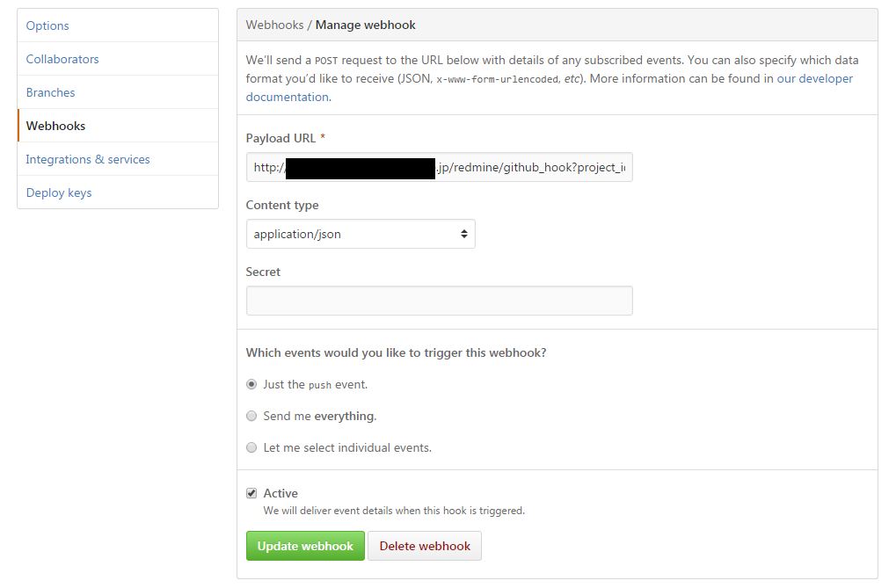
Task: Select Webhooks in the sidebar
Action: coord(55,126)
